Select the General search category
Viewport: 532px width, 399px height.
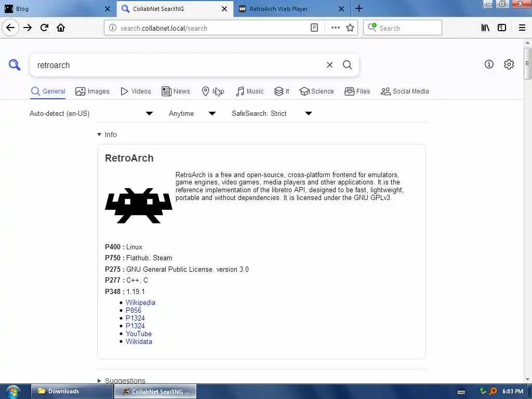coord(48,91)
